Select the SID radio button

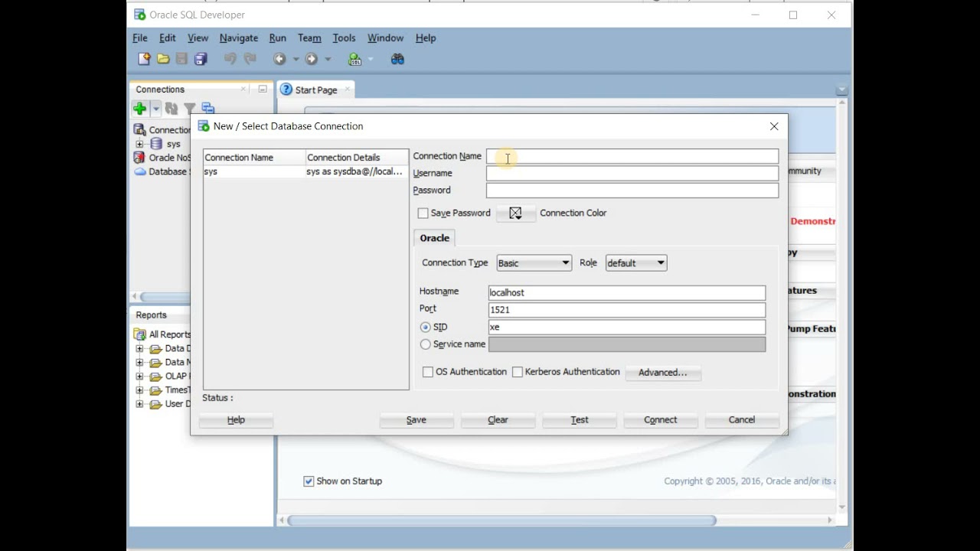426,327
